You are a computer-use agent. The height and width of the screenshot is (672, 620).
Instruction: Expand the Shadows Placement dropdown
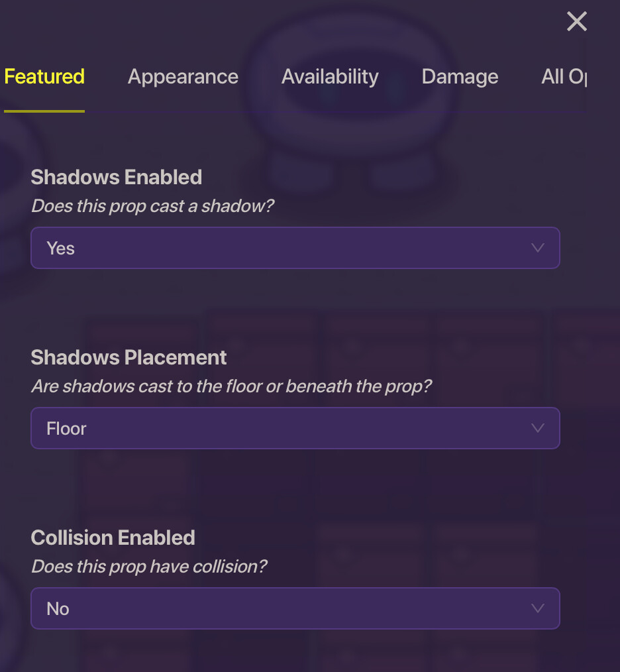pyautogui.click(x=295, y=428)
